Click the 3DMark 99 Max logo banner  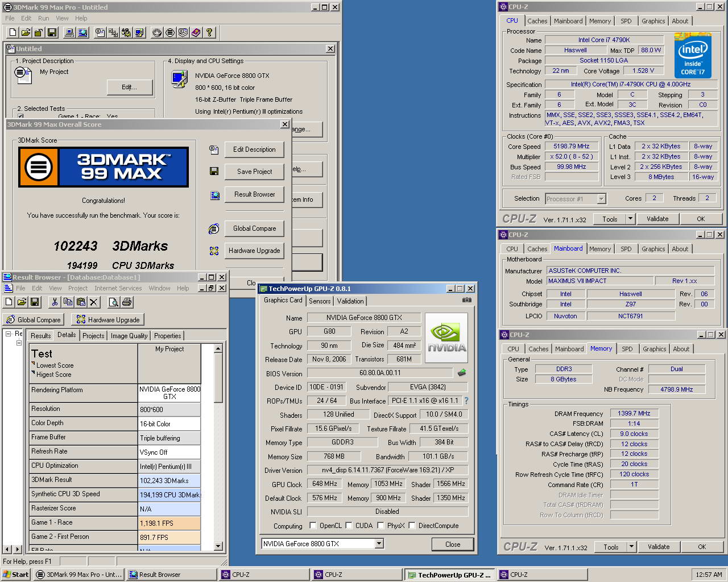[x=104, y=167]
